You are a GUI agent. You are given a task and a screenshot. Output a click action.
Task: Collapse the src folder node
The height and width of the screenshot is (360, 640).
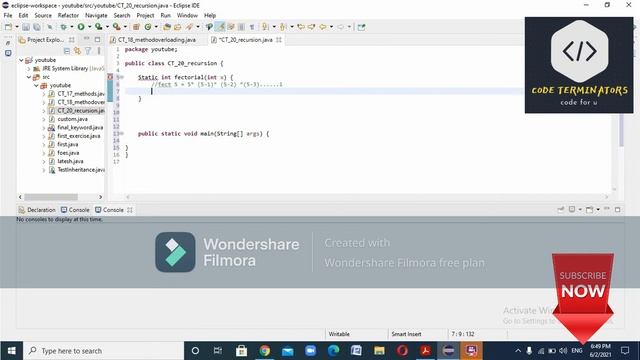tap(29, 77)
